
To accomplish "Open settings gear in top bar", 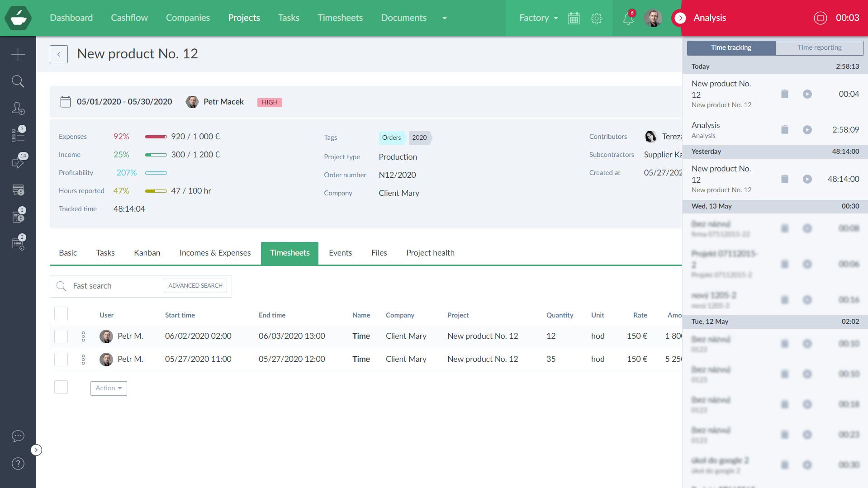I will pos(597,18).
